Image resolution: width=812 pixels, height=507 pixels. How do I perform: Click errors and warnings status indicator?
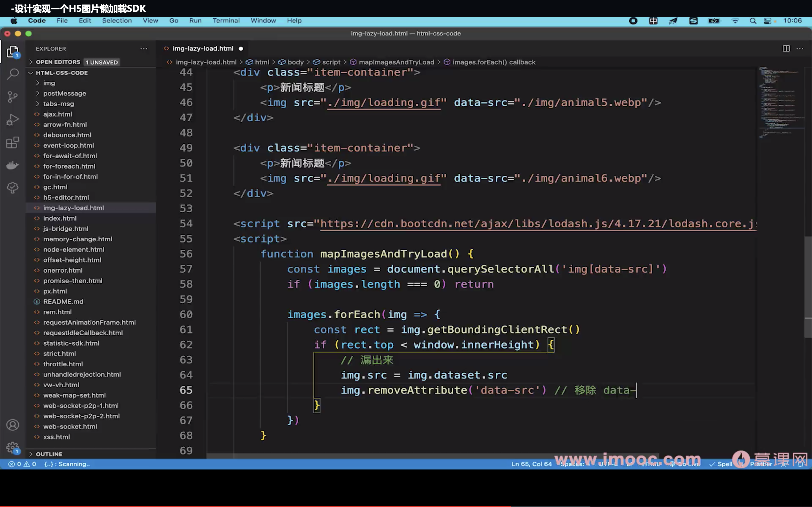click(22, 464)
